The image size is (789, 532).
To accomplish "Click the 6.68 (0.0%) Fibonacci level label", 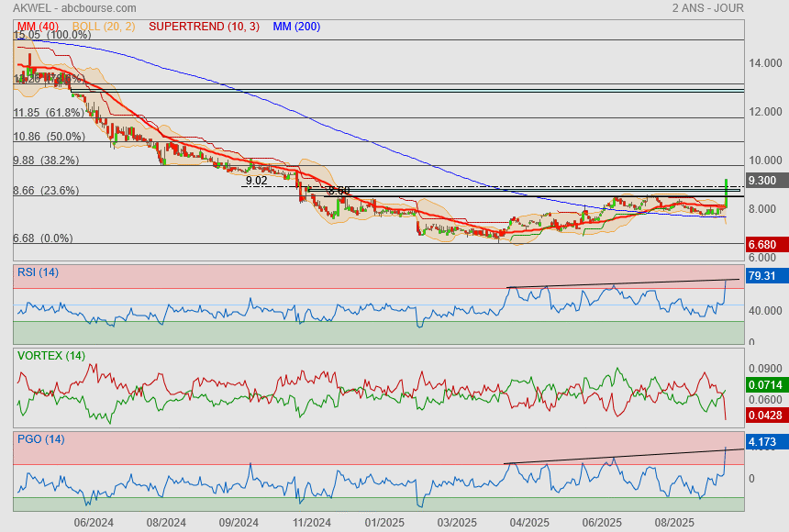I will 42,238.
